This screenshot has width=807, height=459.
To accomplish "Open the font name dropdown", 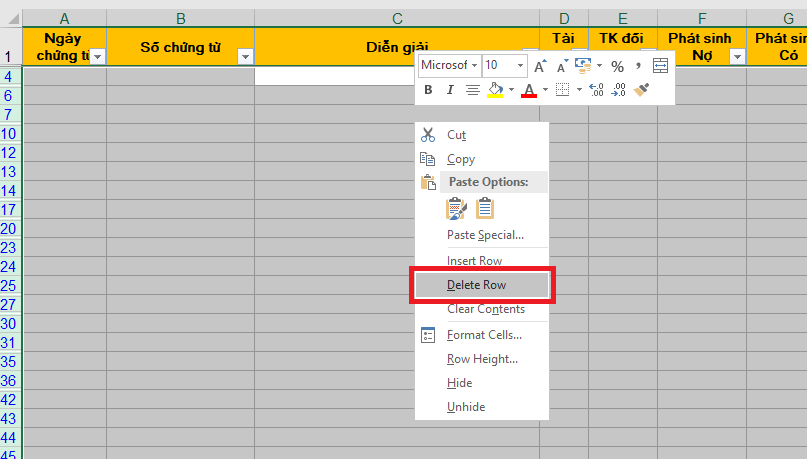I will coord(473,65).
